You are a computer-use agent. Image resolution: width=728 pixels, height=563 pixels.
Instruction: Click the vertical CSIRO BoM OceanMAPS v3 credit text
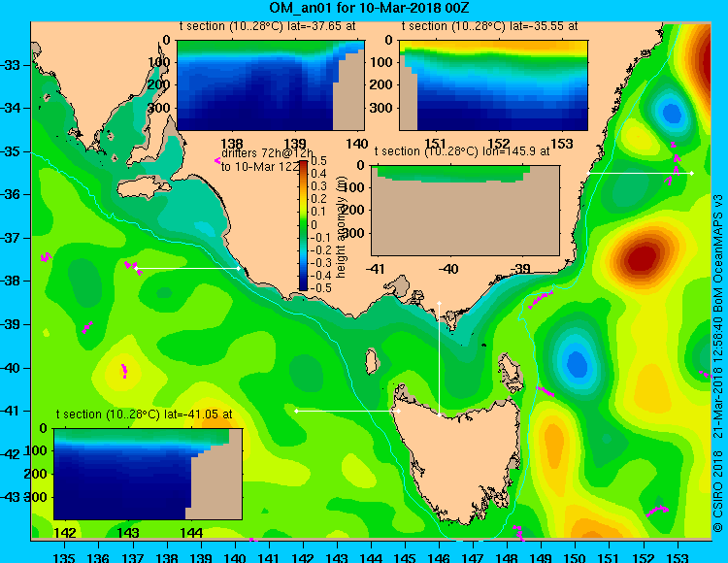coord(717,363)
